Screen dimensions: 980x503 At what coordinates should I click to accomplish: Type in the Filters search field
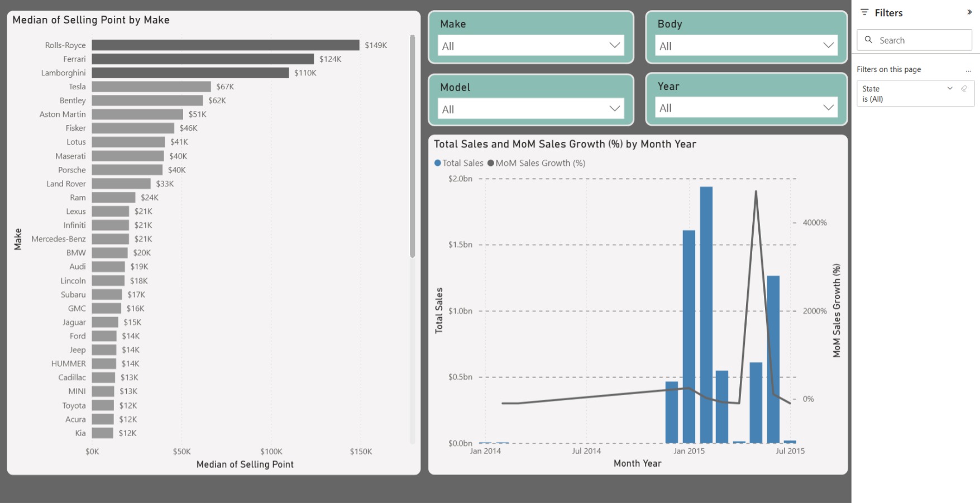(914, 40)
